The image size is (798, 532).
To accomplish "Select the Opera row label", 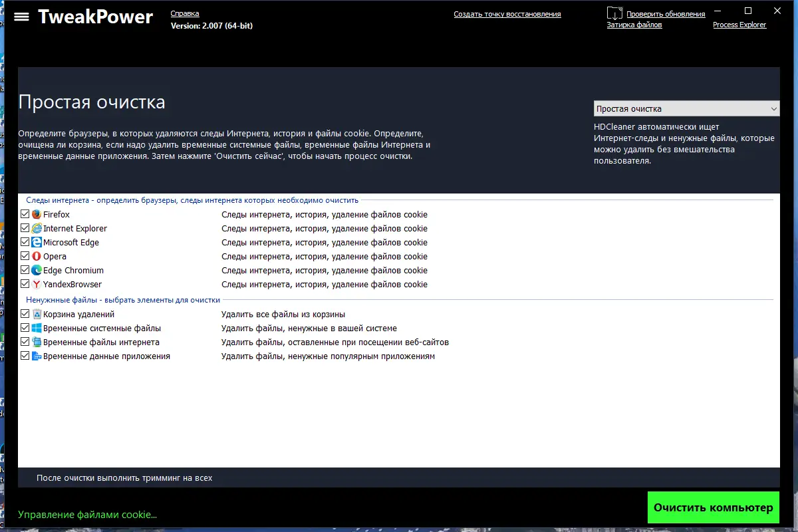I will [55, 257].
